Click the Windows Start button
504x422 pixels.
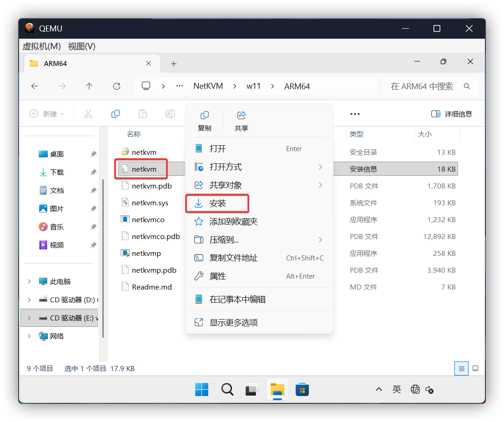202,389
